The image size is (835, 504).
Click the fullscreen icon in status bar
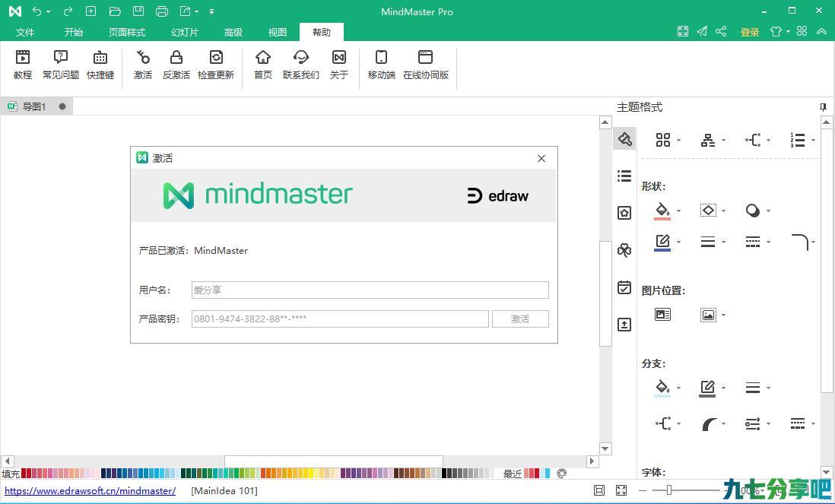coord(621,490)
